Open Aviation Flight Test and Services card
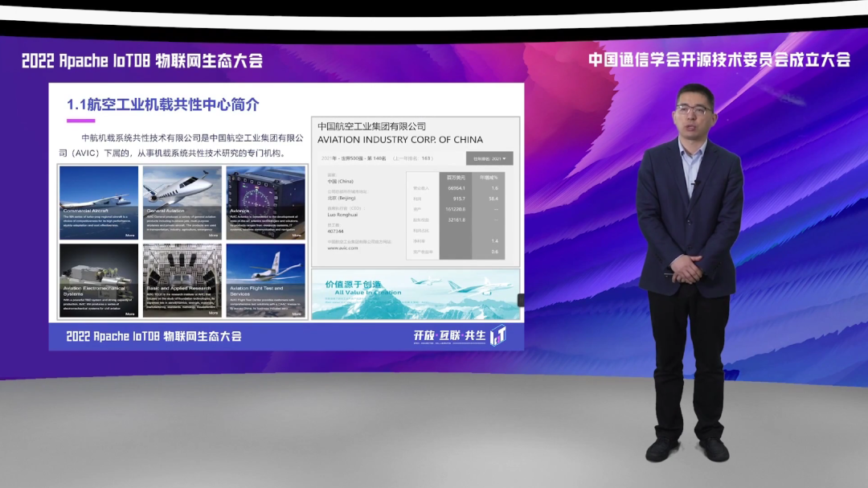Image resolution: width=868 pixels, height=488 pixels. [x=266, y=281]
